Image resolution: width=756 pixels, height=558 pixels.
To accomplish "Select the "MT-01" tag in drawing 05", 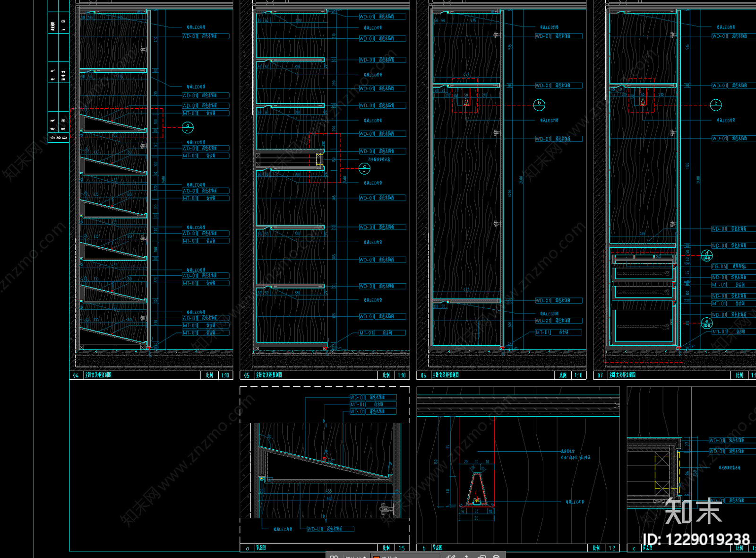I will coord(367,333).
